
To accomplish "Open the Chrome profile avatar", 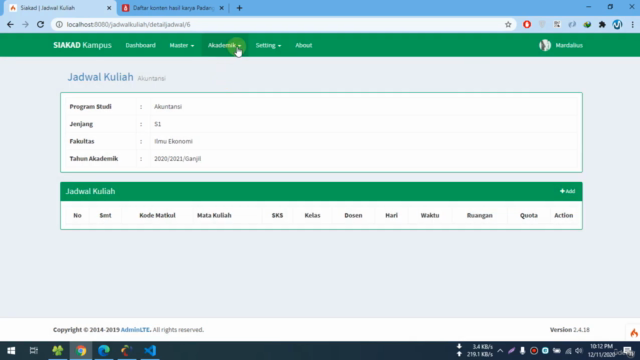I will pos(617,24).
